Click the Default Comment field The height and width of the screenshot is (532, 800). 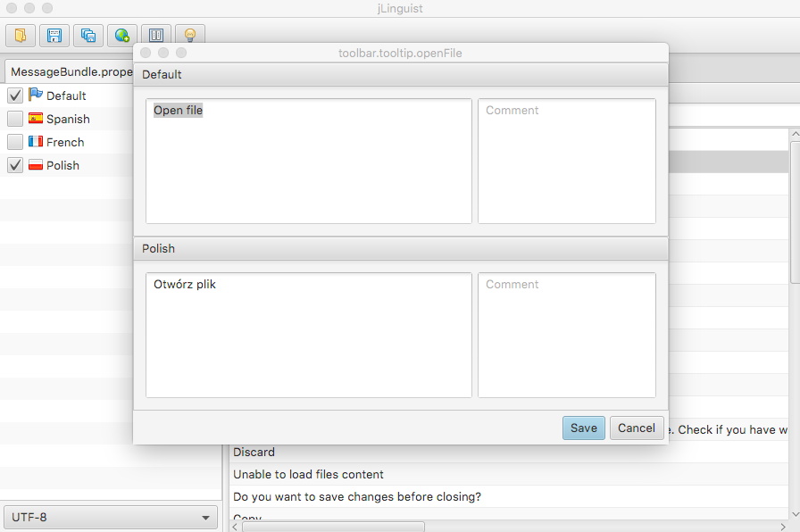click(567, 162)
